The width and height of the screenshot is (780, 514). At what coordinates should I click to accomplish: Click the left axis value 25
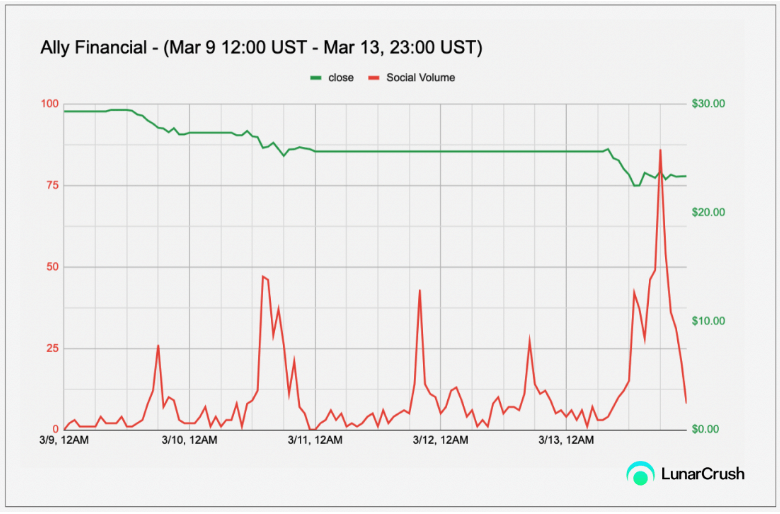click(x=52, y=348)
